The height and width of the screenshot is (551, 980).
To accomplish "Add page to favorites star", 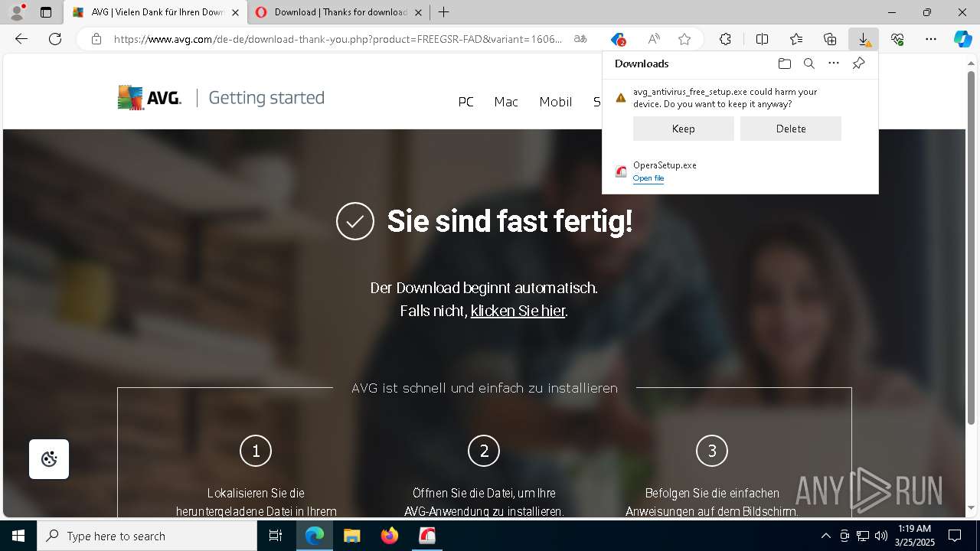I will pos(684,39).
